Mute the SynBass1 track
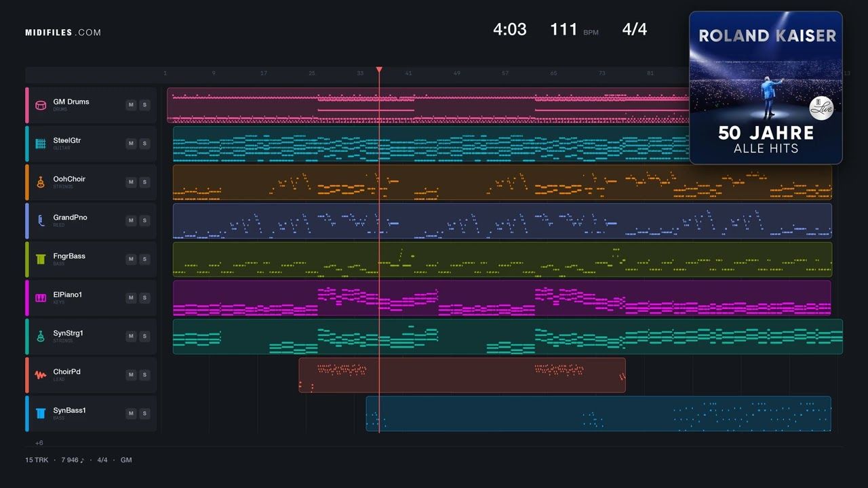Image resolution: width=868 pixels, height=488 pixels. 131,414
